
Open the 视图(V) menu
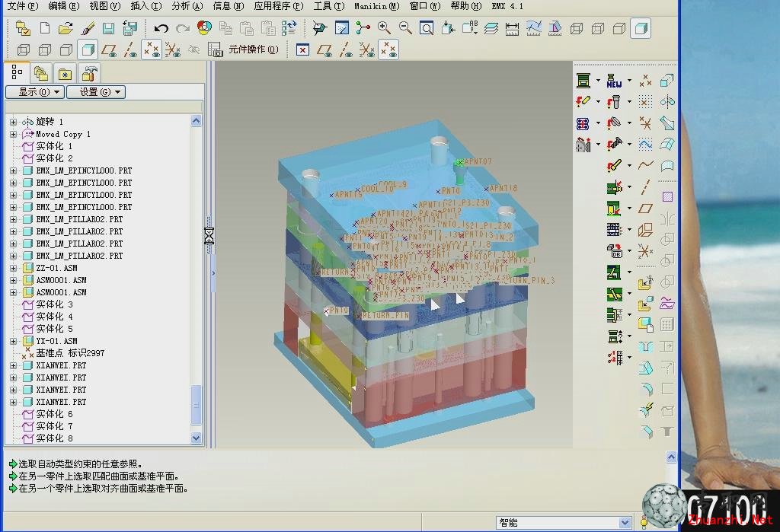click(105, 6)
